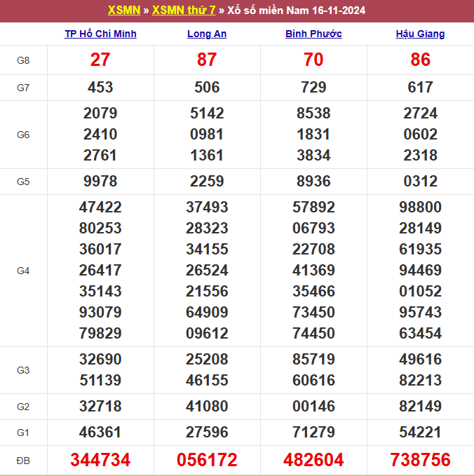Viewport: 474px width, 476px height.
Task: Select the G1 result 27596
Action: point(207,433)
